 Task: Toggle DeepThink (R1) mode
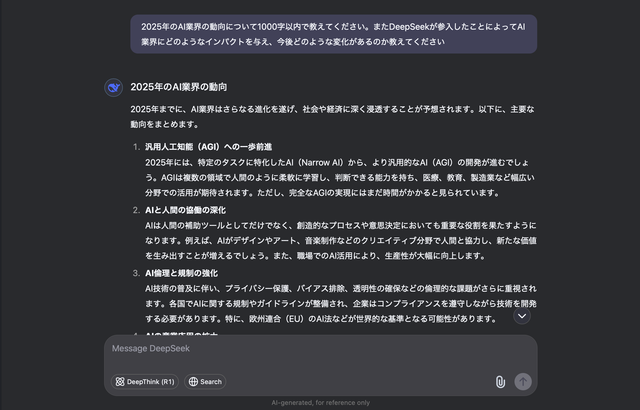coord(145,382)
